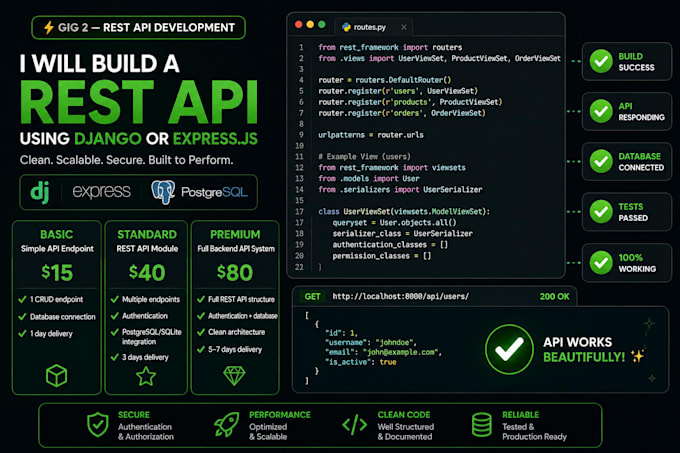This screenshot has width=680, height=453.
Task: Click the 'Clean. Scalable. Secure.' tagline
Action: coord(126,160)
